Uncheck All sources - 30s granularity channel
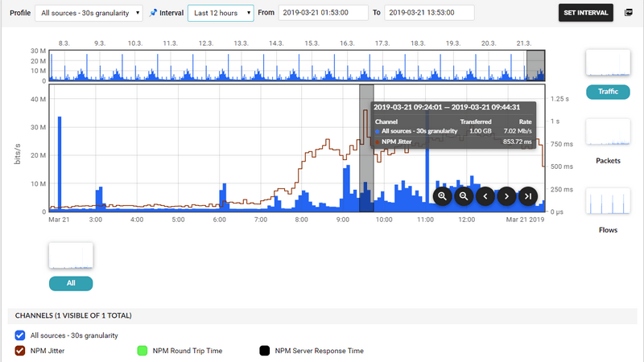 [20, 335]
